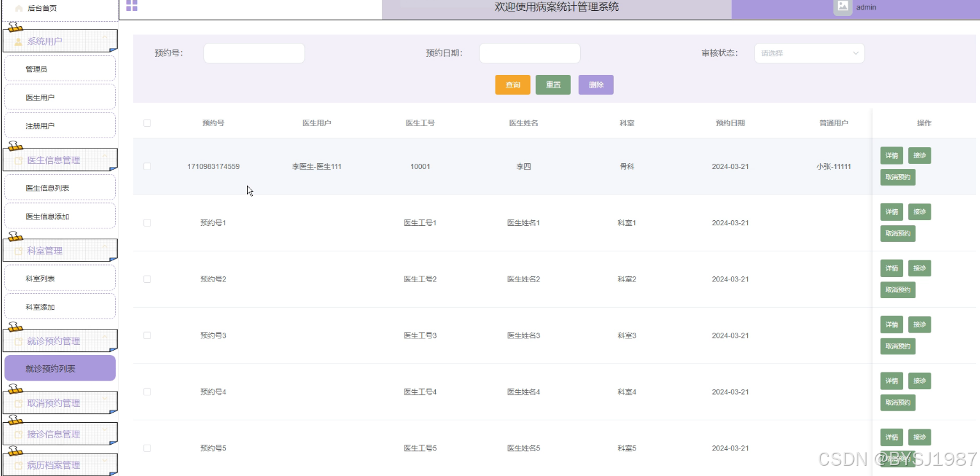The width and height of the screenshot is (980, 476).
Task: Click 详情 in the 预约号2 row
Action: click(892, 268)
